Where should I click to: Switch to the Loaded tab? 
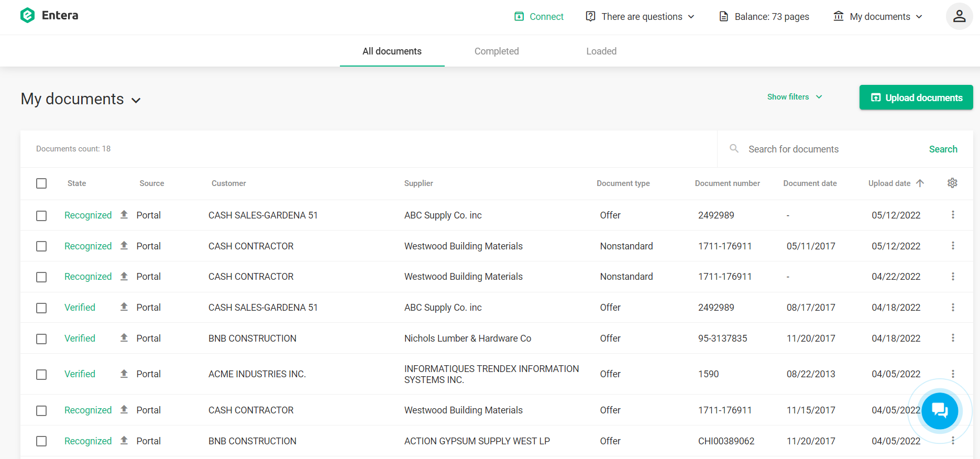[601, 51]
